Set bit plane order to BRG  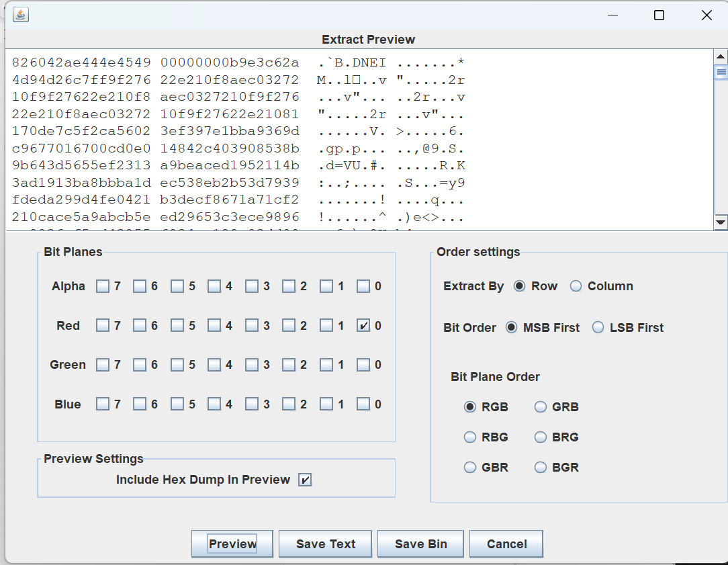tap(541, 437)
